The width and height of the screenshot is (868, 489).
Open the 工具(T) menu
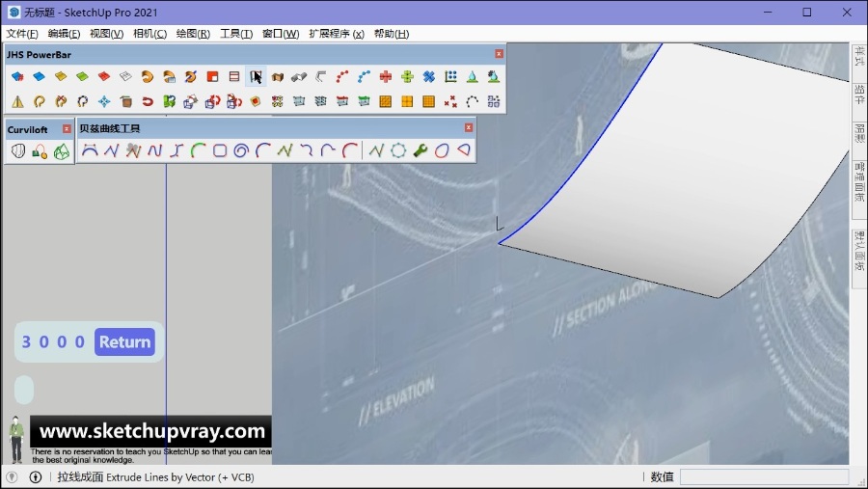[236, 34]
